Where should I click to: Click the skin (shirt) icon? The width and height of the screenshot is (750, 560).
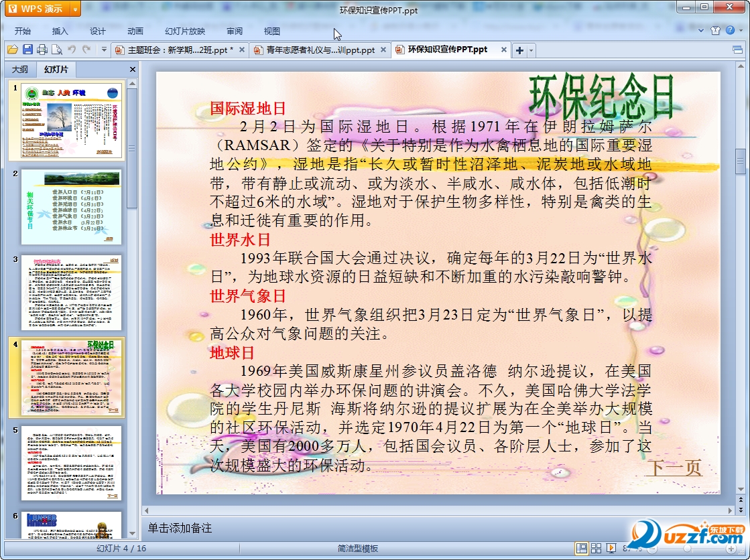click(x=716, y=31)
